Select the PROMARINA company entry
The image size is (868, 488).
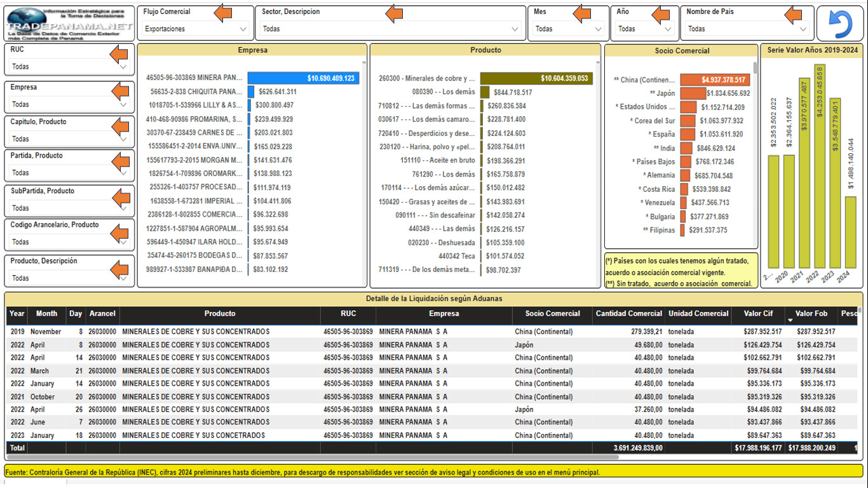(194, 119)
